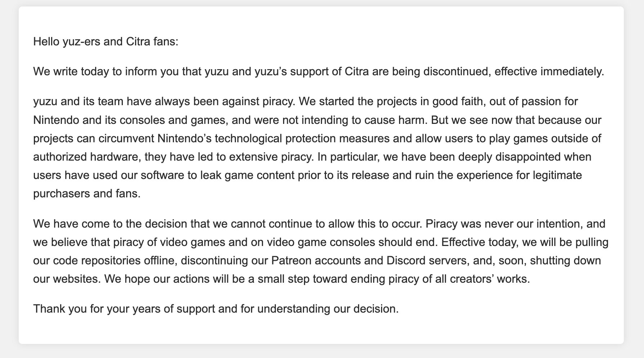Click the greeting line 'Hello yuz-ers and Citra fans'
The height and width of the screenshot is (358, 644).
point(106,42)
